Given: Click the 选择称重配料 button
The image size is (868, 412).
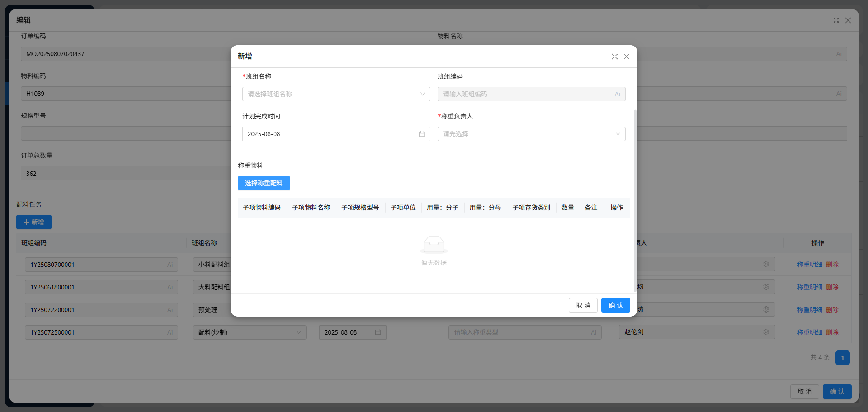Looking at the screenshot, I should (x=264, y=183).
